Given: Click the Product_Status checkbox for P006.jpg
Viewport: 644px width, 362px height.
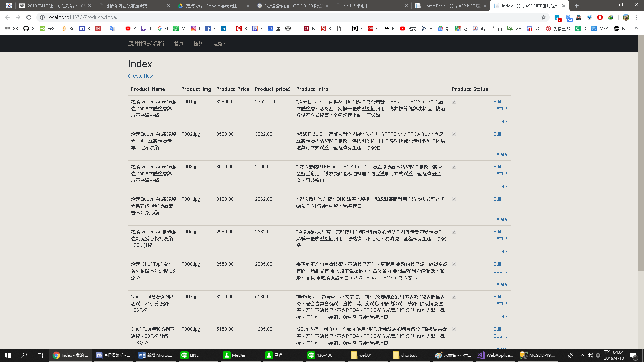Looking at the screenshot, I should [454, 264].
